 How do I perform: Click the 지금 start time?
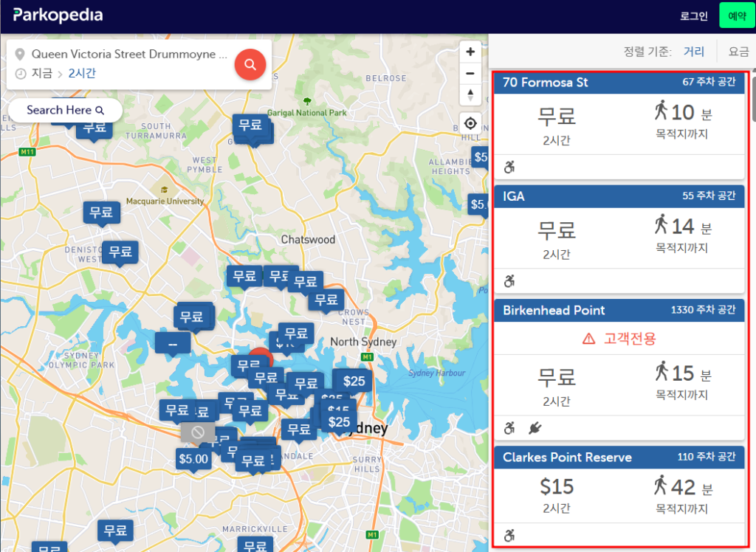42,73
